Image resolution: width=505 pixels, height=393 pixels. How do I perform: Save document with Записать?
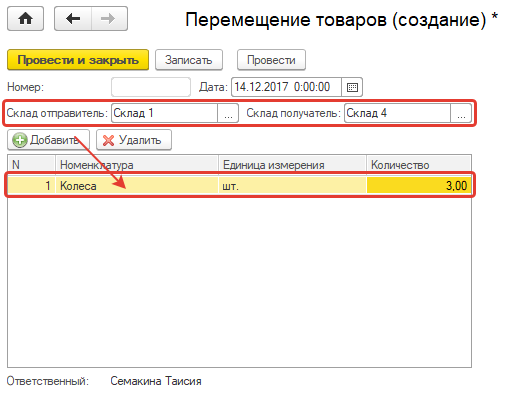(x=189, y=60)
